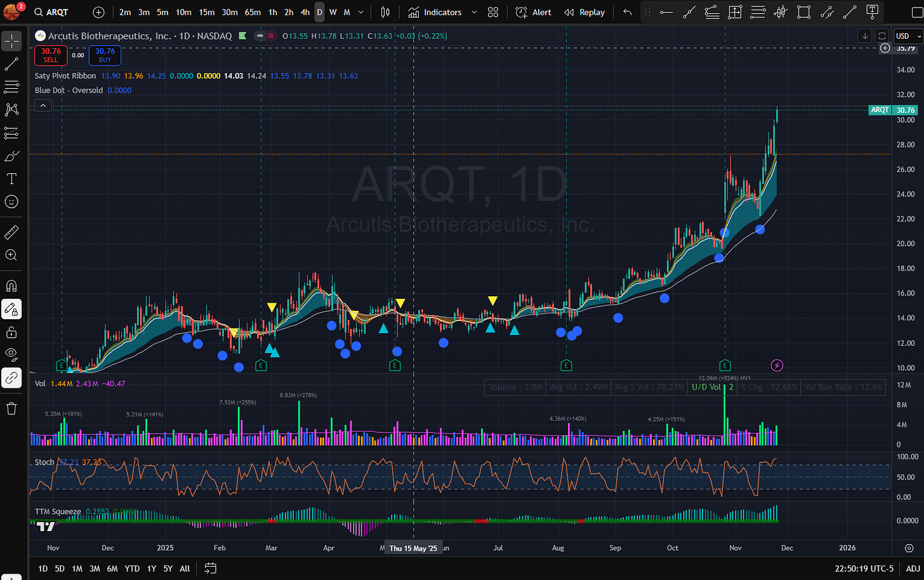Open the indicator templates grid icon
The width and height of the screenshot is (924, 580).
(x=493, y=12)
